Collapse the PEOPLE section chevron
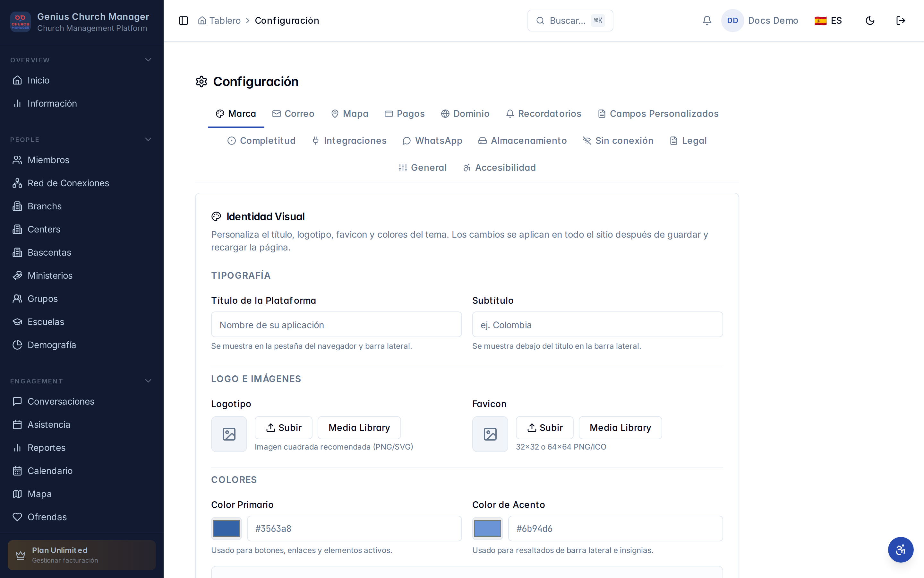924x578 pixels. tap(148, 140)
